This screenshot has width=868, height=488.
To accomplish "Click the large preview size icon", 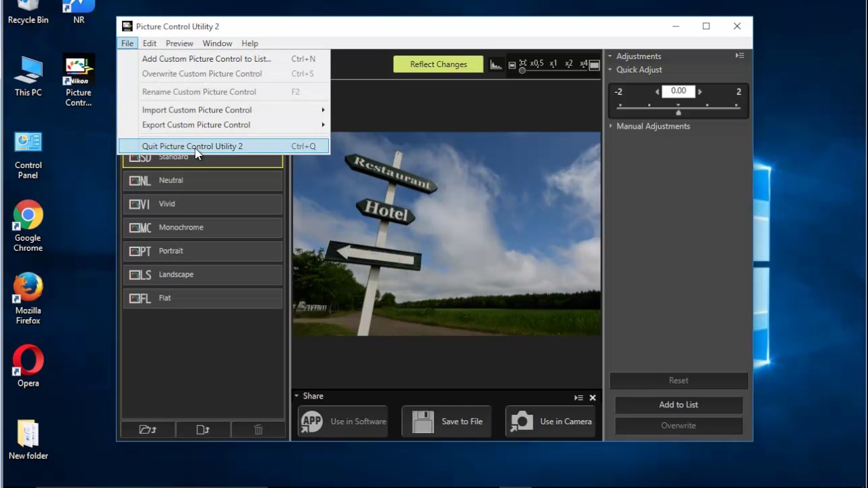I will [594, 65].
